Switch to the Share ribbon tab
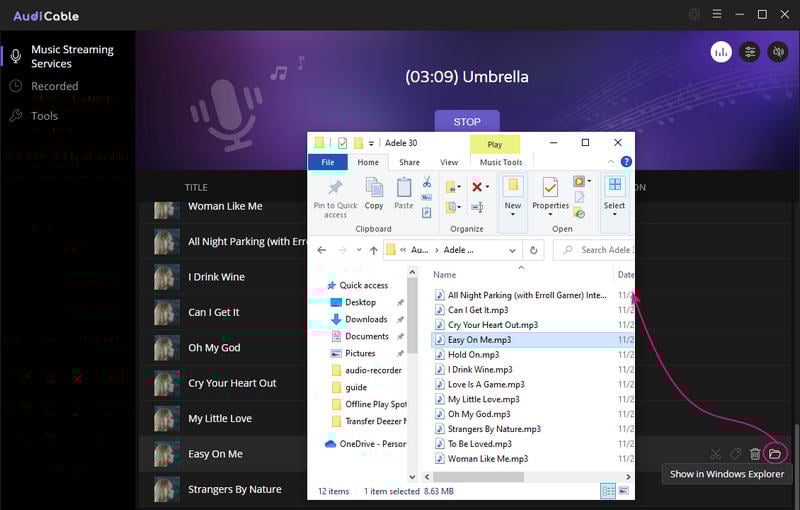 [x=409, y=162]
